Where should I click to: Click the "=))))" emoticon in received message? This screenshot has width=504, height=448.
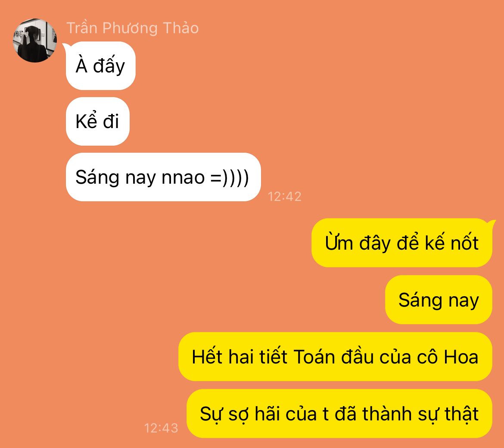(230, 177)
